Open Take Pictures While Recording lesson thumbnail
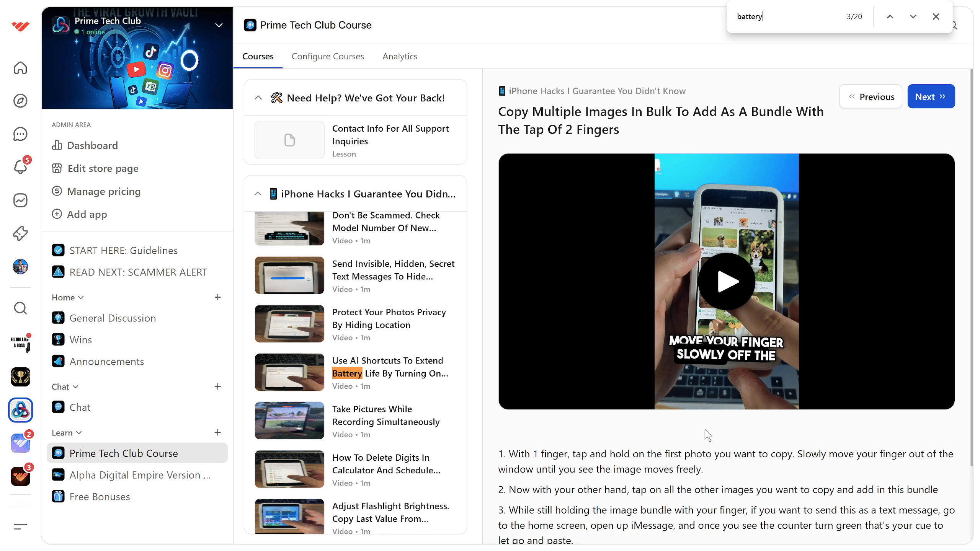 (x=289, y=421)
